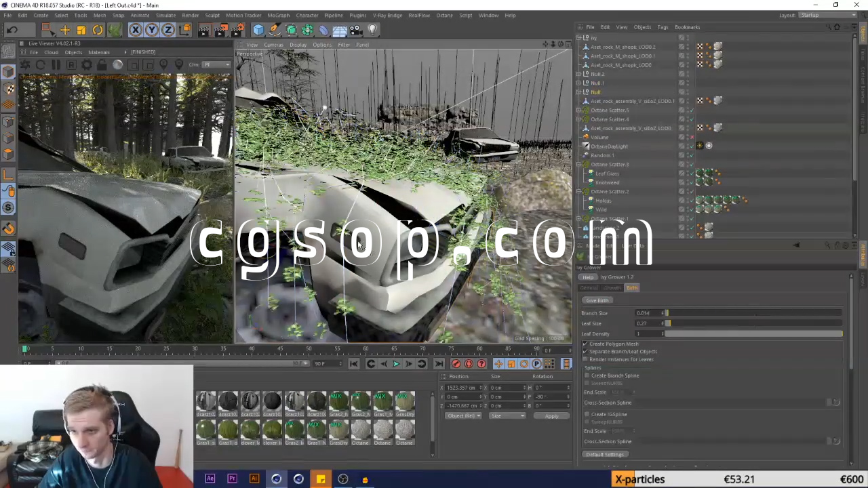Viewport: 868px width, 488px height.
Task: Click the Undo arrow icon
Action: pos(12,30)
